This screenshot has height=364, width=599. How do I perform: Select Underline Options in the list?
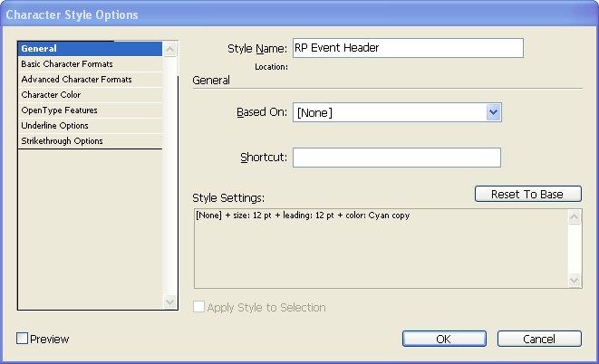pos(90,126)
